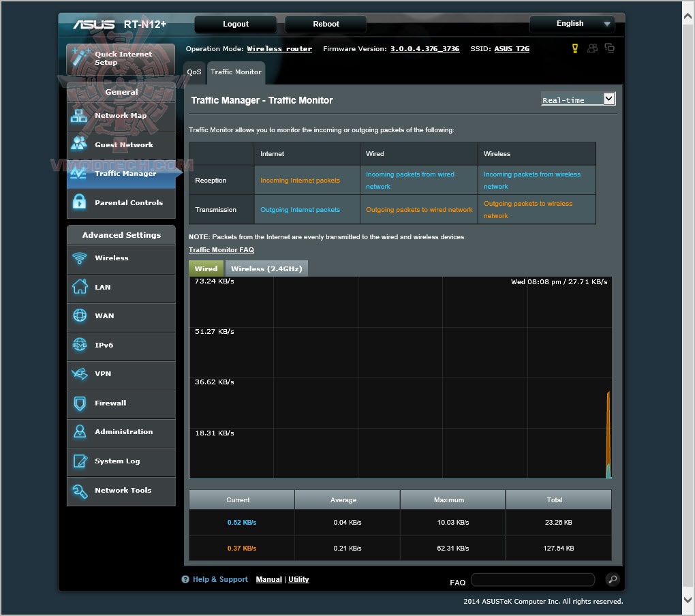The image size is (695, 616).
Task: Click the Network Tools wrench icon
Action: [x=80, y=491]
